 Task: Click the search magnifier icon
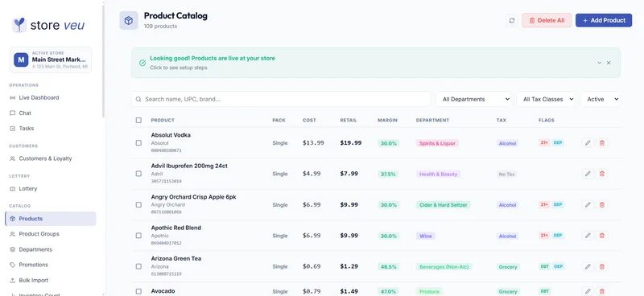[138, 100]
